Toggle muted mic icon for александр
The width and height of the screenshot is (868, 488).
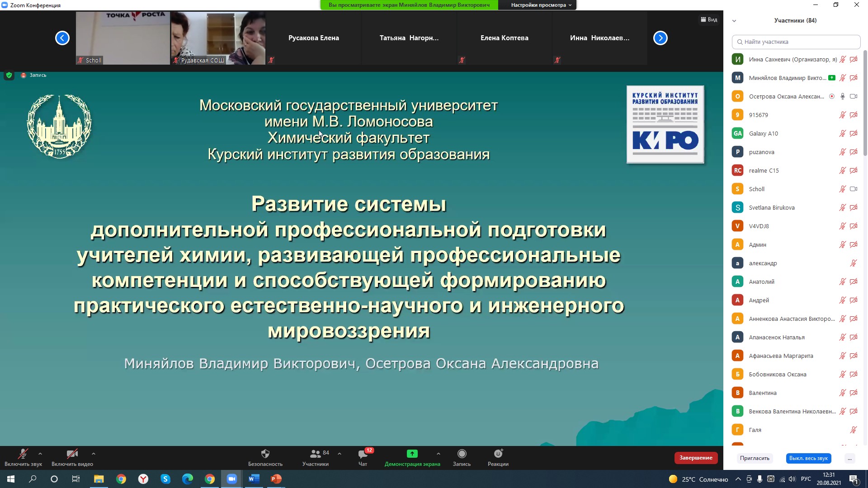pyautogui.click(x=854, y=263)
